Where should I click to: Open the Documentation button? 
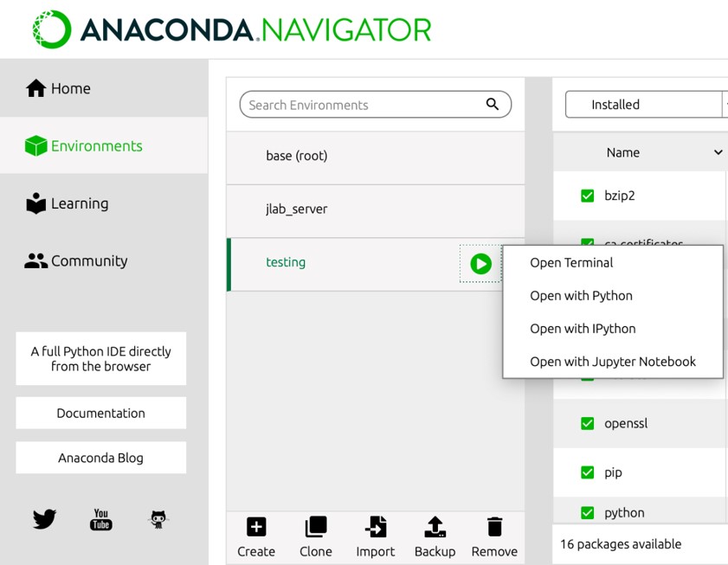point(100,413)
